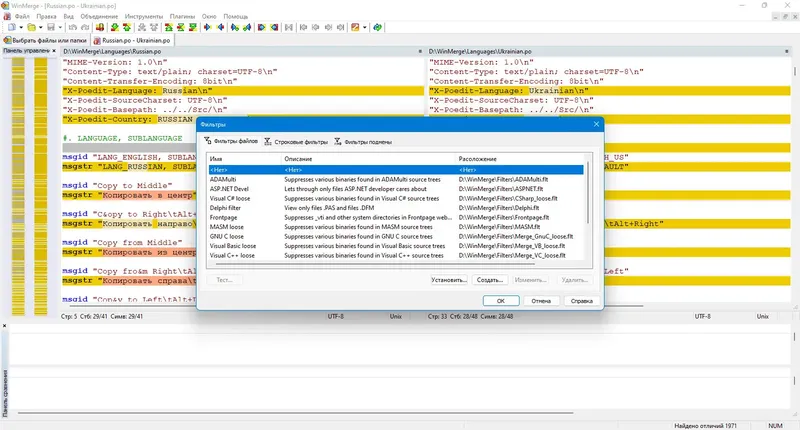Copy all differences to the left

coord(274,27)
